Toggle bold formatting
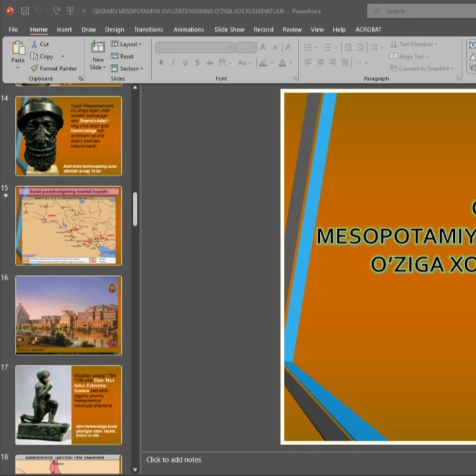The image size is (476, 476). pyautogui.click(x=161, y=63)
